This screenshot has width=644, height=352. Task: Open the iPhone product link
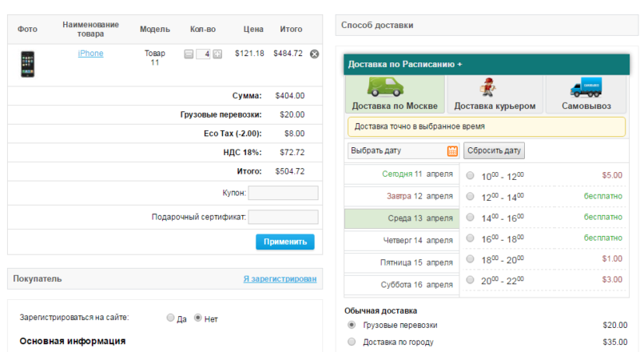click(x=90, y=54)
